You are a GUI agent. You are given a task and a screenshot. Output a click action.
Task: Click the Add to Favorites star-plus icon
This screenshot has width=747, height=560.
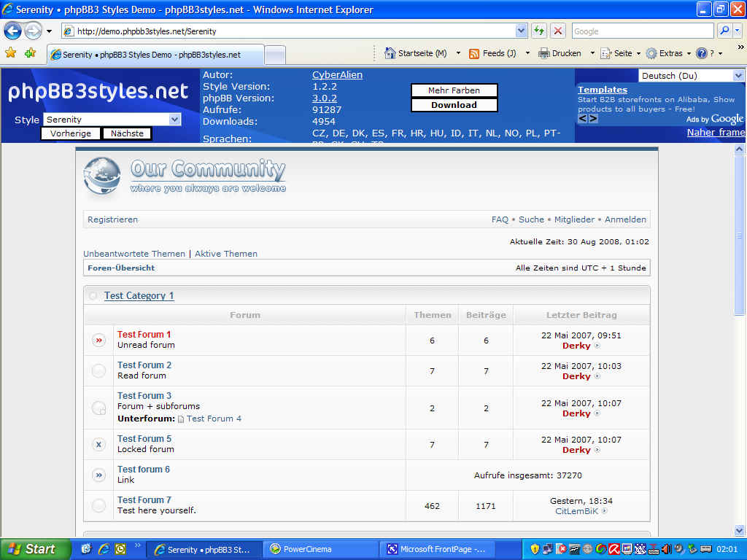(x=31, y=52)
